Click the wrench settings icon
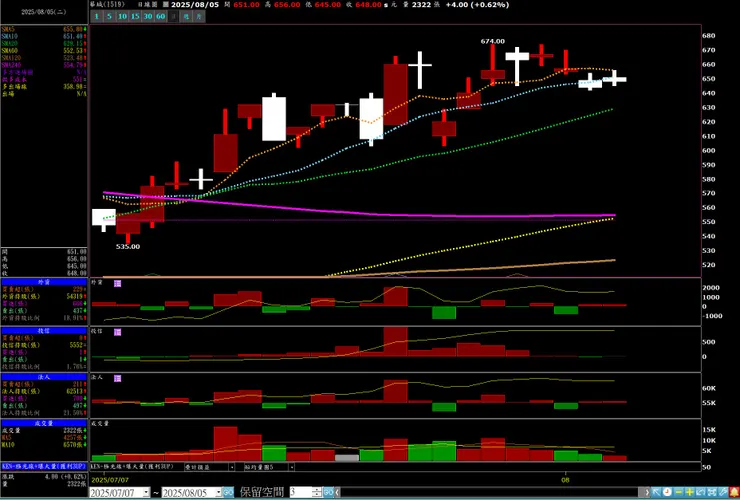The image size is (740, 500). pos(723,492)
